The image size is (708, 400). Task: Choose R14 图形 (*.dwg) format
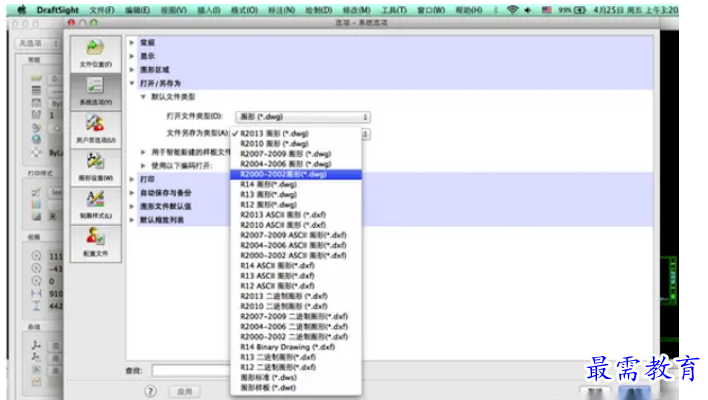[x=296, y=184]
